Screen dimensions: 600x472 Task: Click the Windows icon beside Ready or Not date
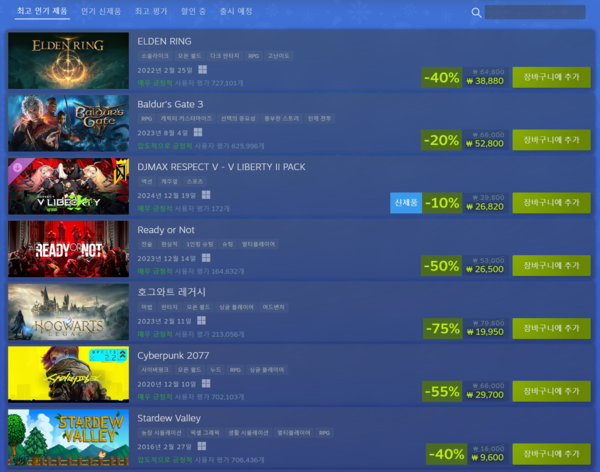[x=206, y=258]
